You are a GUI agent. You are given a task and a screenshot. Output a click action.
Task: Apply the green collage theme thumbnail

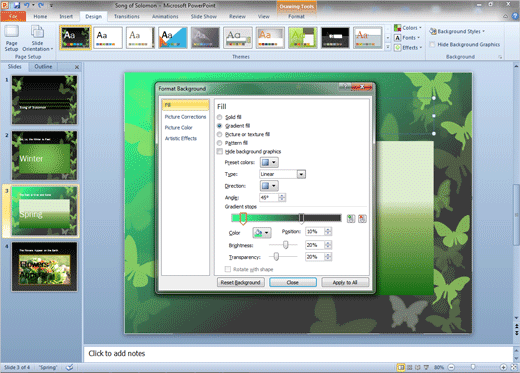[303, 38]
